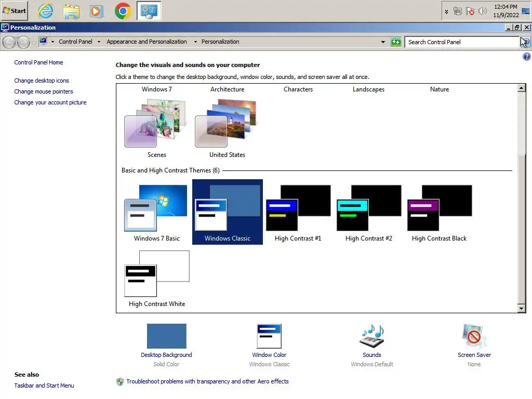Open the clock showing 12:04 PM
This screenshot has width=532, height=399.
coord(506,11)
